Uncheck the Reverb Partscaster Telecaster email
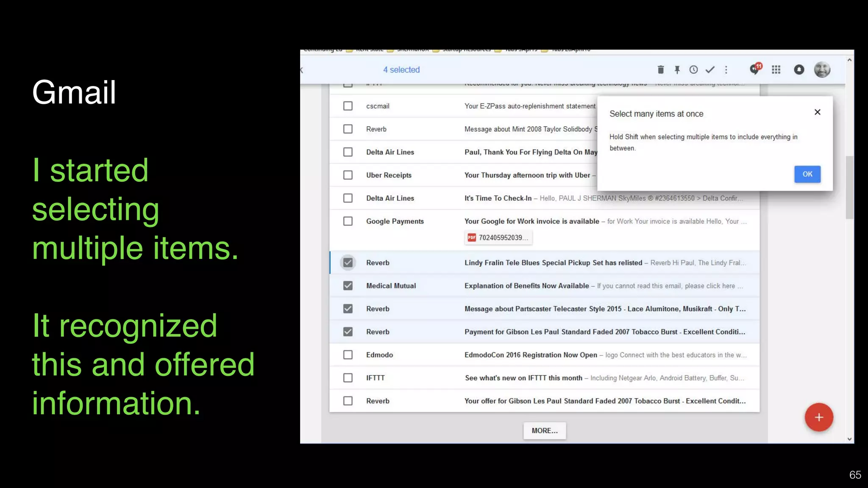Viewport: 868px width, 488px height. coord(348,309)
